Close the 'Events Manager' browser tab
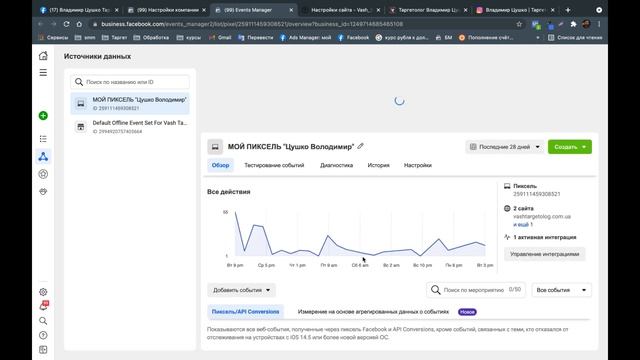 click(x=291, y=10)
